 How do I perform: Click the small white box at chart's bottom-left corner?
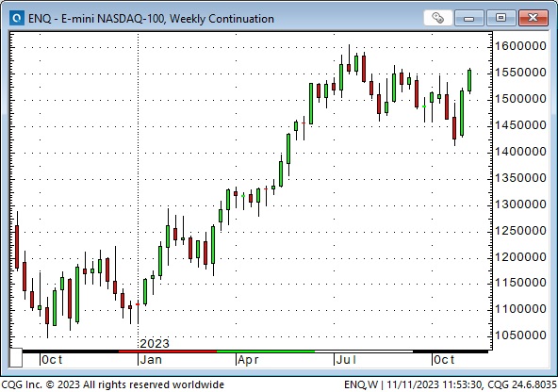click(16, 357)
